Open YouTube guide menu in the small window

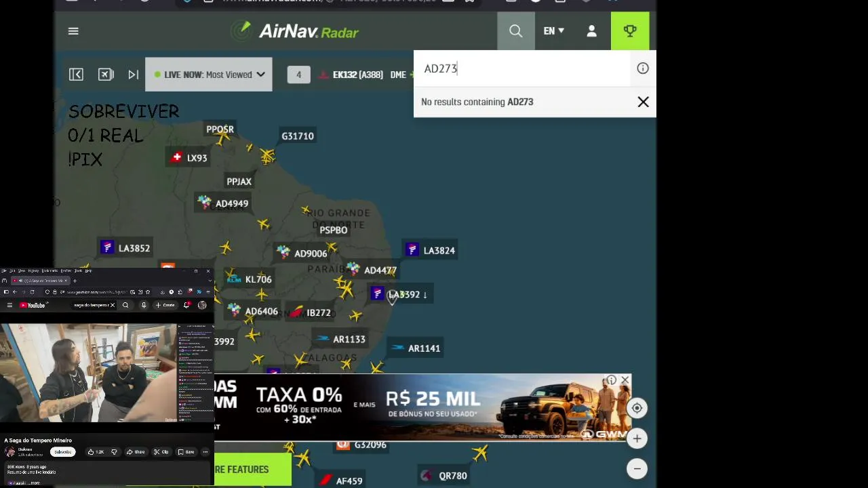[x=9, y=306]
